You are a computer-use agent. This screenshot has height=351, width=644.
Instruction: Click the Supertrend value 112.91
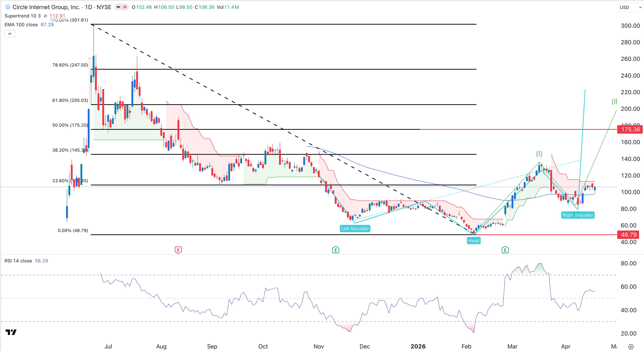coord(57,16)
